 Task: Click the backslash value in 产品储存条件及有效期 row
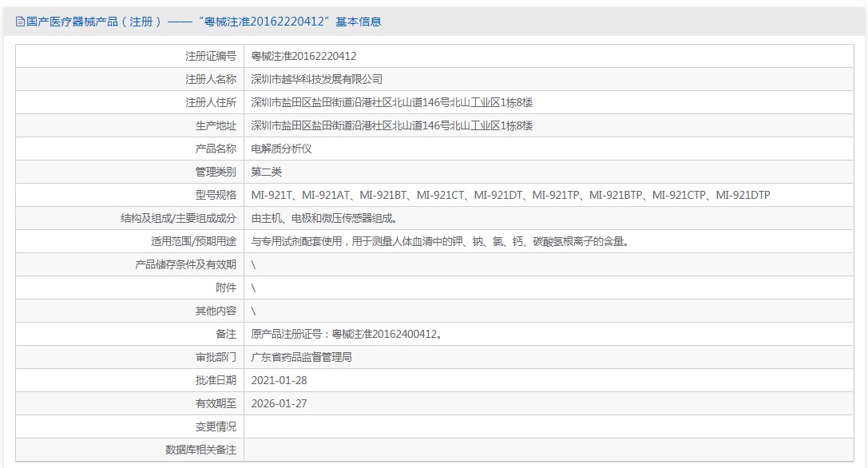pyautogui.click(x=254, y=264)
